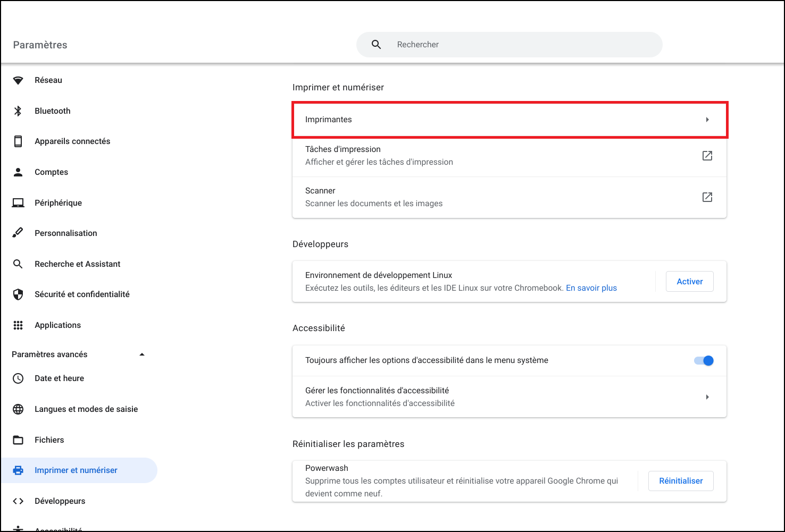Click Activer for Linux environment
The image size is (785, 532).
click(689, 282)
